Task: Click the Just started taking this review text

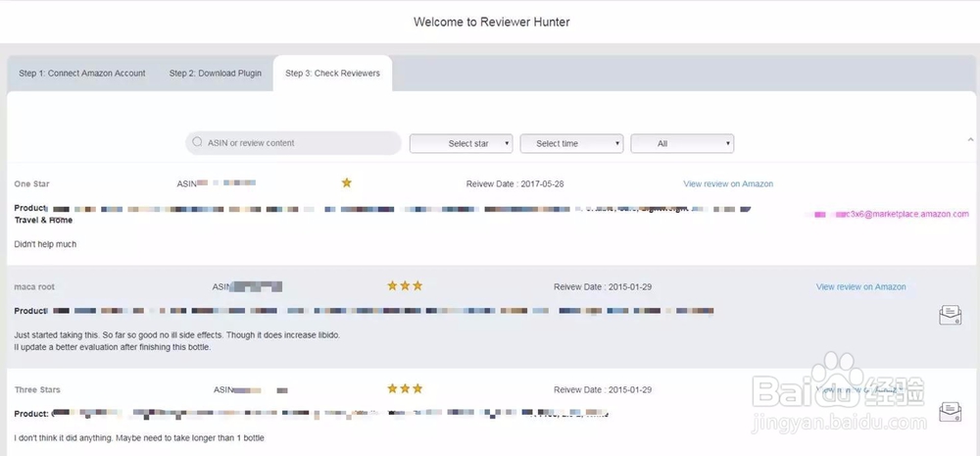Action: [x=176, y=335]
